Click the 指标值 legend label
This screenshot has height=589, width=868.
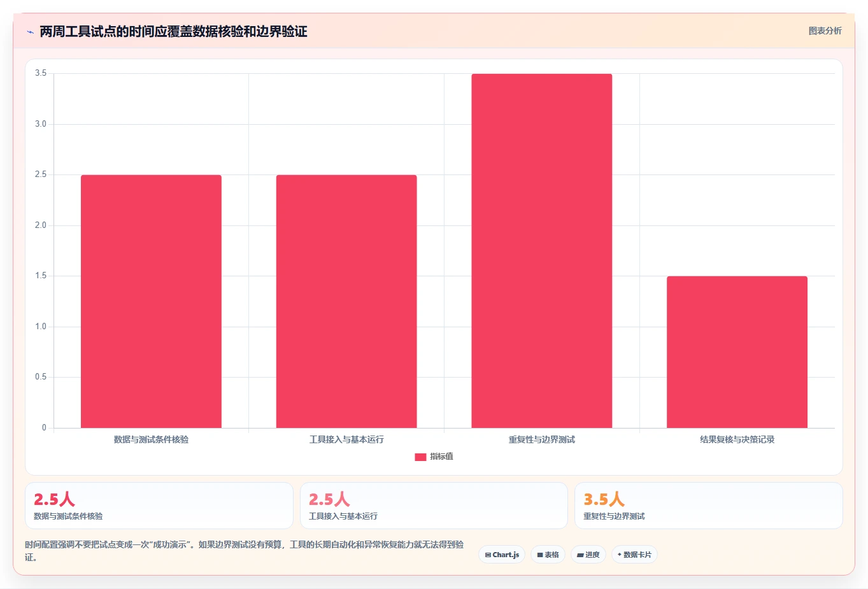pos(441,457)
